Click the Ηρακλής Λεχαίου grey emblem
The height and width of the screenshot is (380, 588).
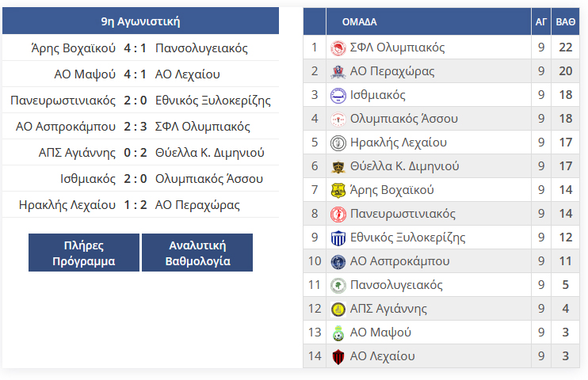[x=338, y=142]
